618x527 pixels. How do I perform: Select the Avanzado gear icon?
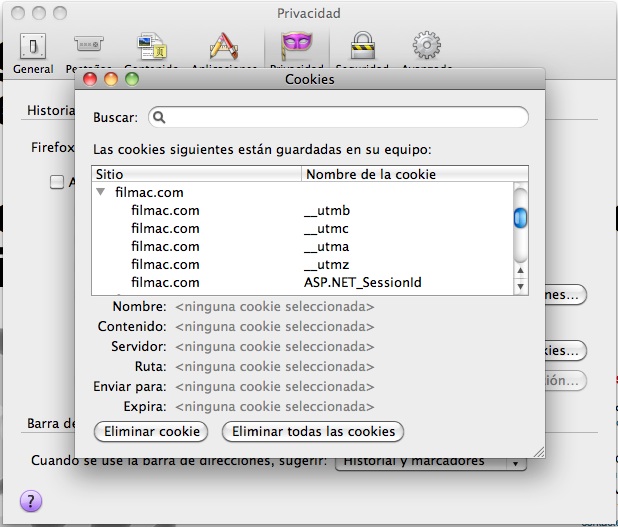pos(427,47)
